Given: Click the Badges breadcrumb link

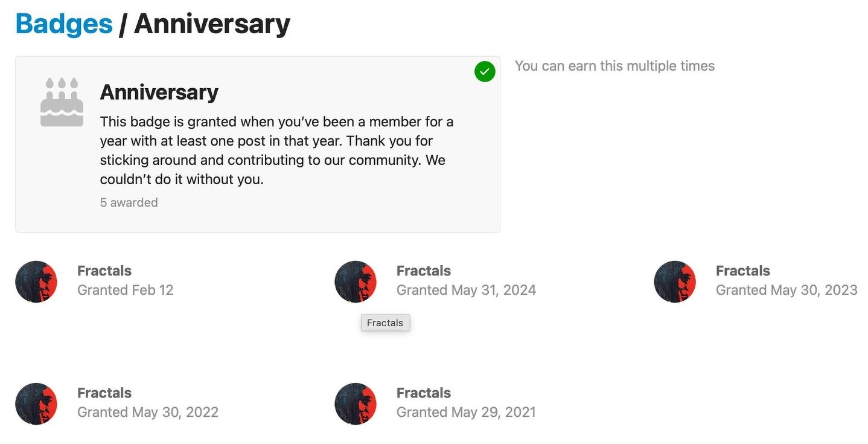Looking at the screenshot, I should 64,24.
